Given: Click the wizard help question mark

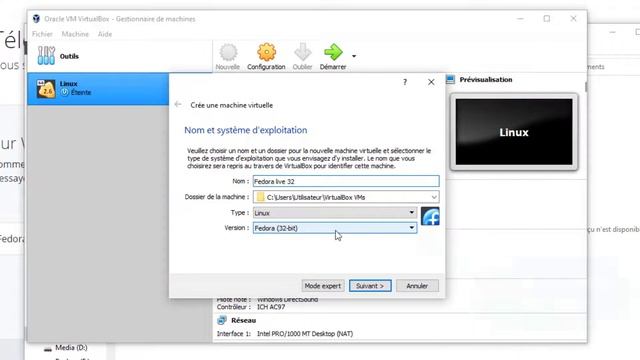Looking at the screenshot, I should point(405,82).
